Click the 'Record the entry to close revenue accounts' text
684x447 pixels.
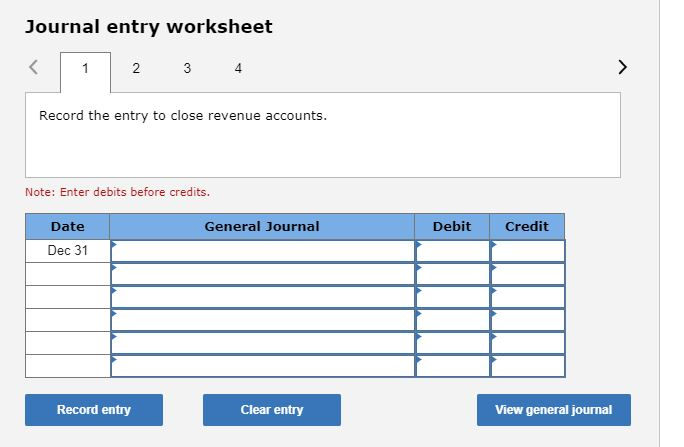click(x=183, y=116)
